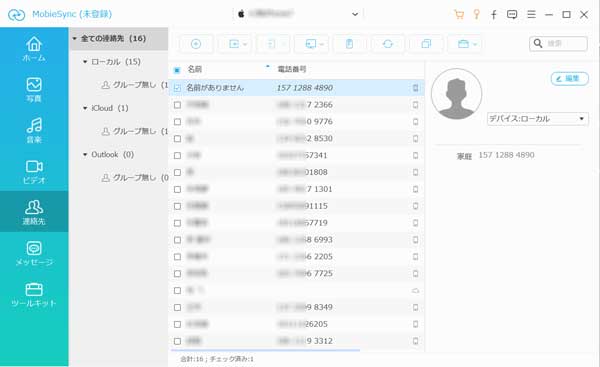Open the Facebook icon in title bar
600x367 pixels.
click(x=494, y=15)
